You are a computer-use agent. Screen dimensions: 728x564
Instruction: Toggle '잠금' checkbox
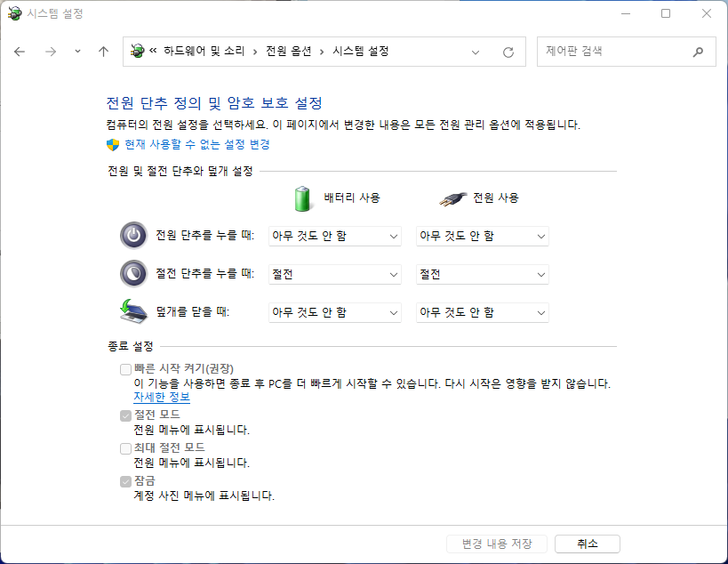click(125, 481)
